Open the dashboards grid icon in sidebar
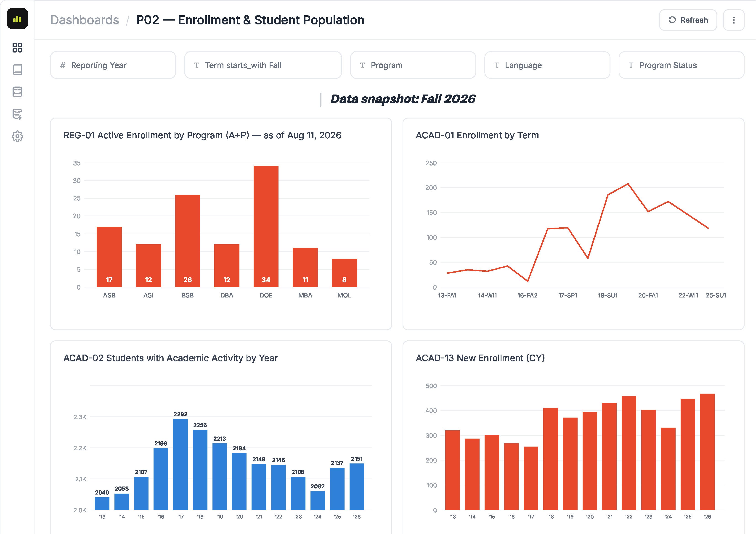The image size is (756, 534). click(x=17, y=48)
